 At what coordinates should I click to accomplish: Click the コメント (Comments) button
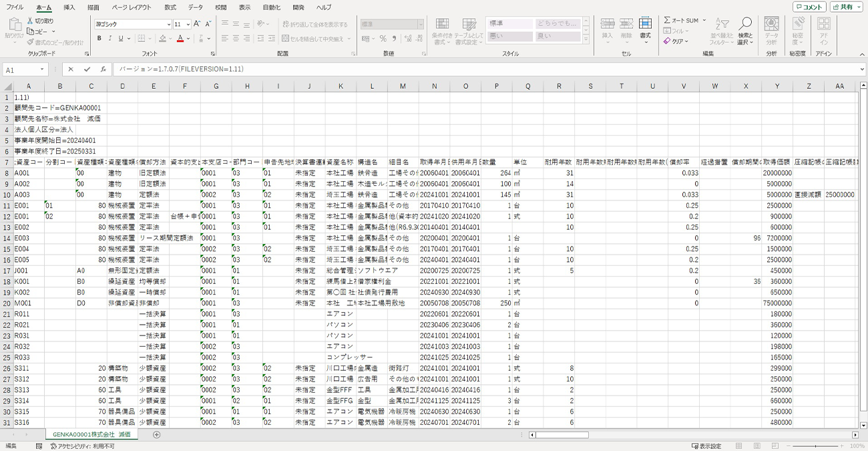pos(809,7)
